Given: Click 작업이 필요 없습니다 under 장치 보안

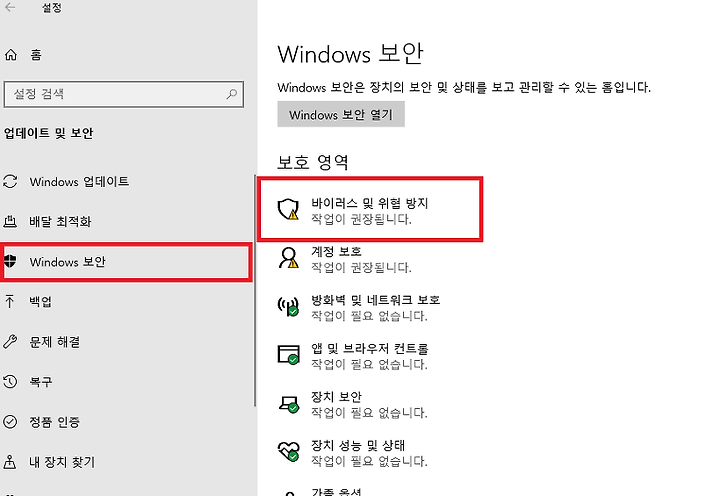Looking at the screenshot, I should (369, 412).
